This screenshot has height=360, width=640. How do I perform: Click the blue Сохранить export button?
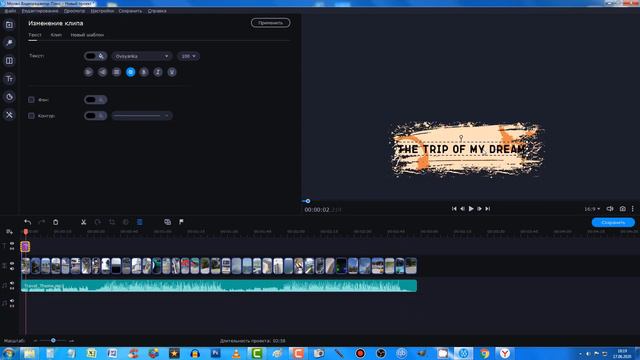tap(613, 222)
